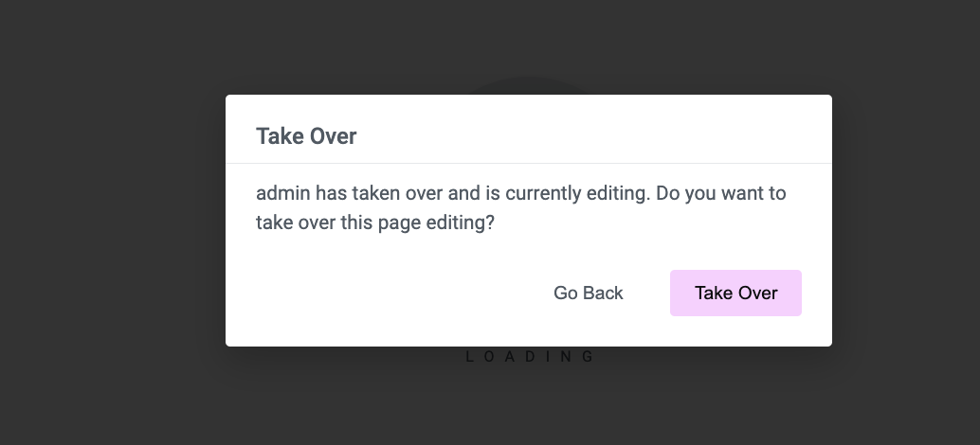Image resolution: width=980 pixels, height=445 pixels.
Task: Click "take over this page editing?" line
Action: (375, 222)
